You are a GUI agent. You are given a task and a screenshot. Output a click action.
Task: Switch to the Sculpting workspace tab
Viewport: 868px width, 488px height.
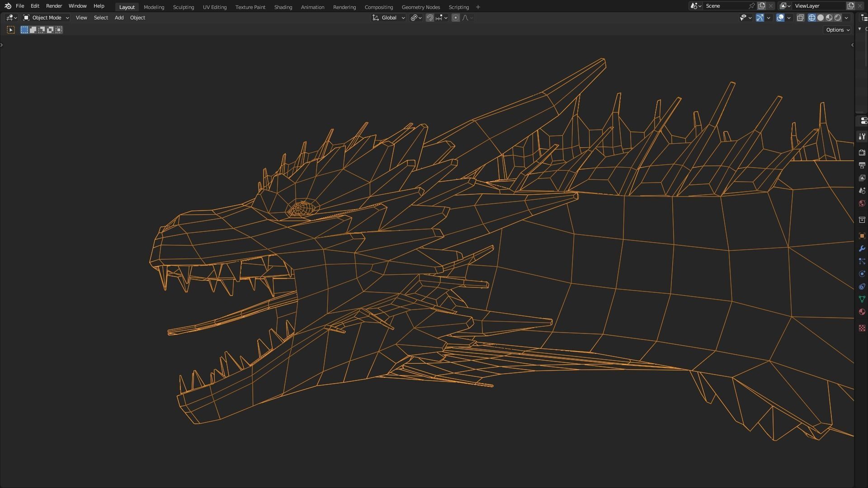(184, 7)
